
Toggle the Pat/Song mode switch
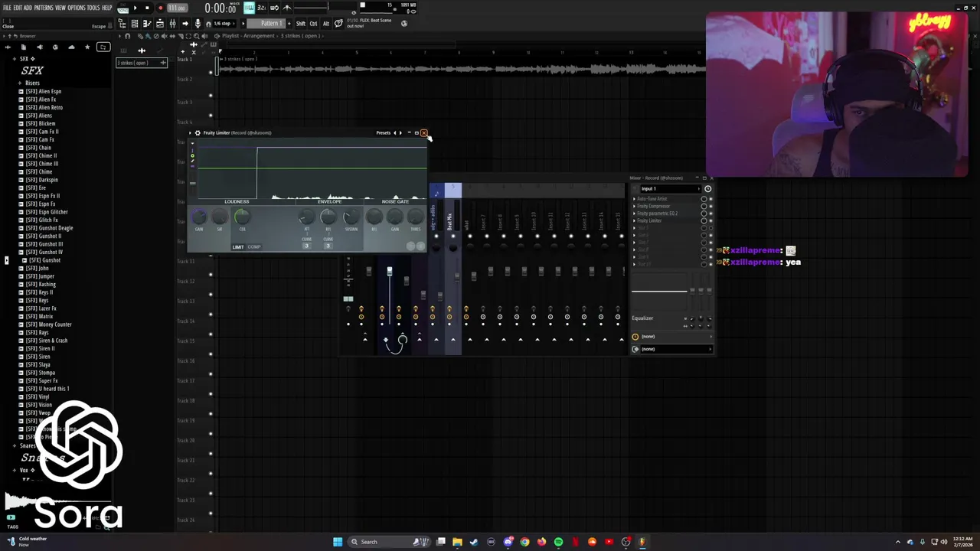[x=122, y=8]
